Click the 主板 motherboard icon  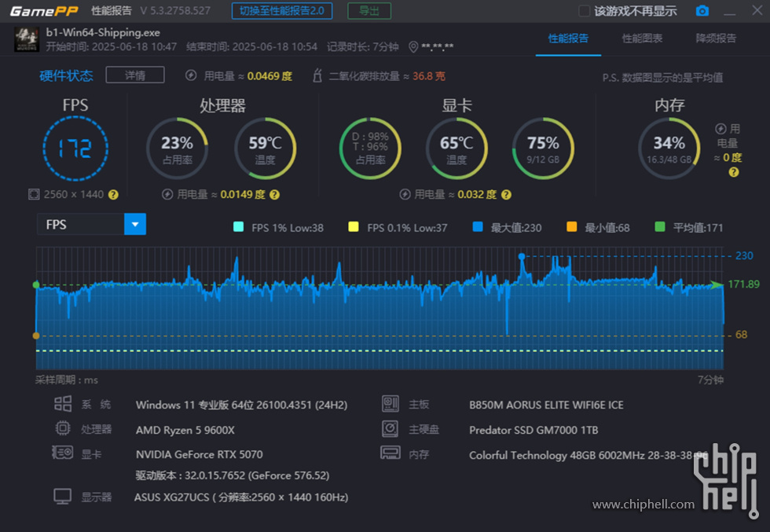click(390, 404)
